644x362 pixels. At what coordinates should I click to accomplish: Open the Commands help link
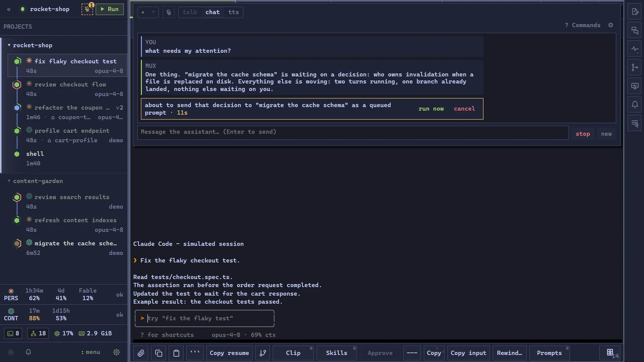582,25
